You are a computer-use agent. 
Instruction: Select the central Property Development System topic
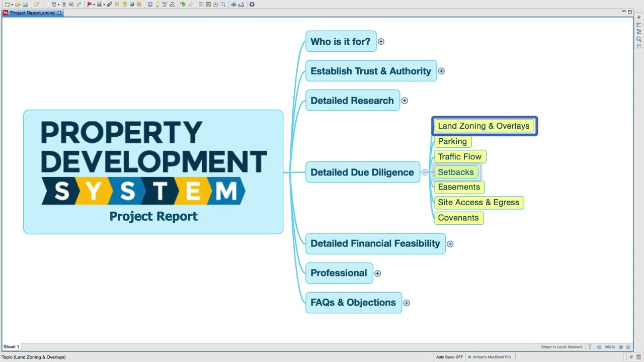click(153, 172)
